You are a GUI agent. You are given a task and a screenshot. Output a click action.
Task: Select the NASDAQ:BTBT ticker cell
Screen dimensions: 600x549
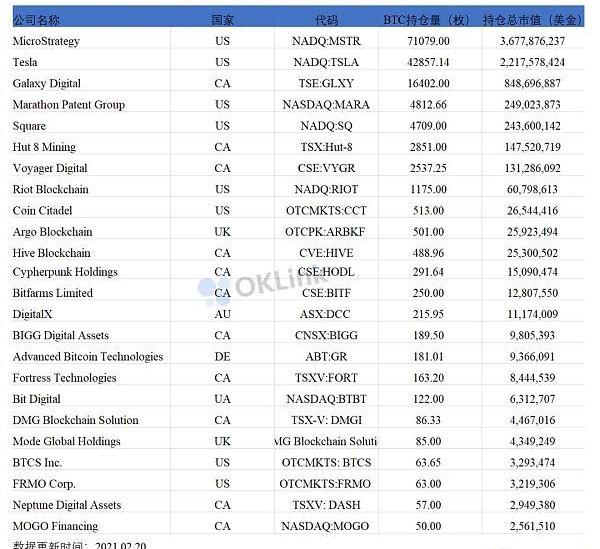pyautogui.click(x=326, y=399)
